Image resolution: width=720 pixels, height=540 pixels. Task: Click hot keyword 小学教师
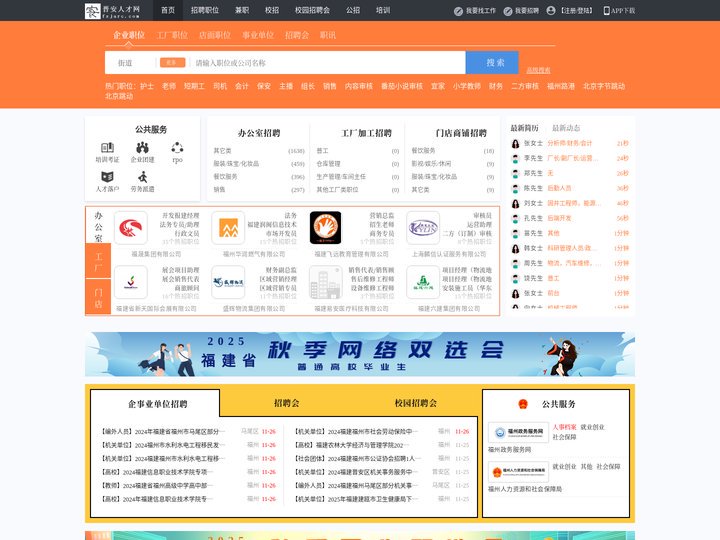[x=467, y=86]
